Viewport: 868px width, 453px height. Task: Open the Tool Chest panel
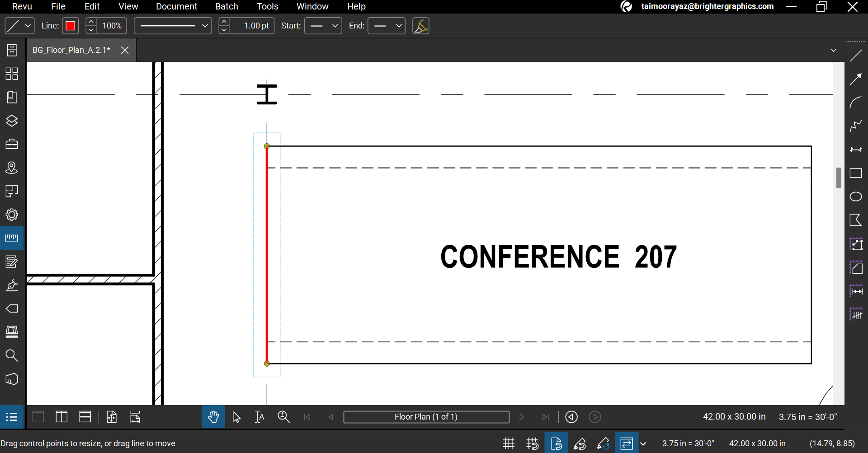tap(11, 144)
